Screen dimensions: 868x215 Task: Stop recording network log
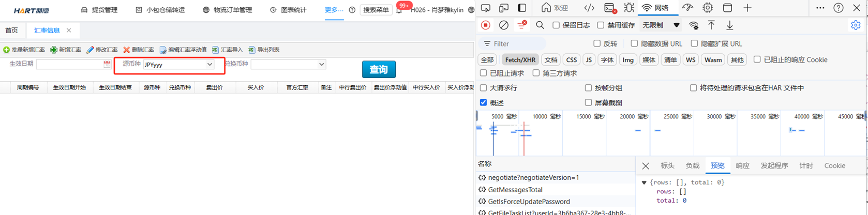[485, 25]
